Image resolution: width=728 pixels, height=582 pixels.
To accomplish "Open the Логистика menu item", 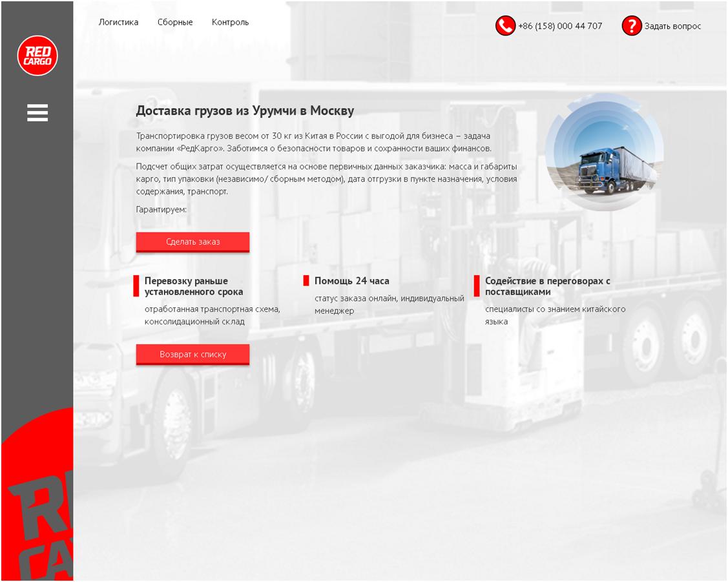I will 118,22.
